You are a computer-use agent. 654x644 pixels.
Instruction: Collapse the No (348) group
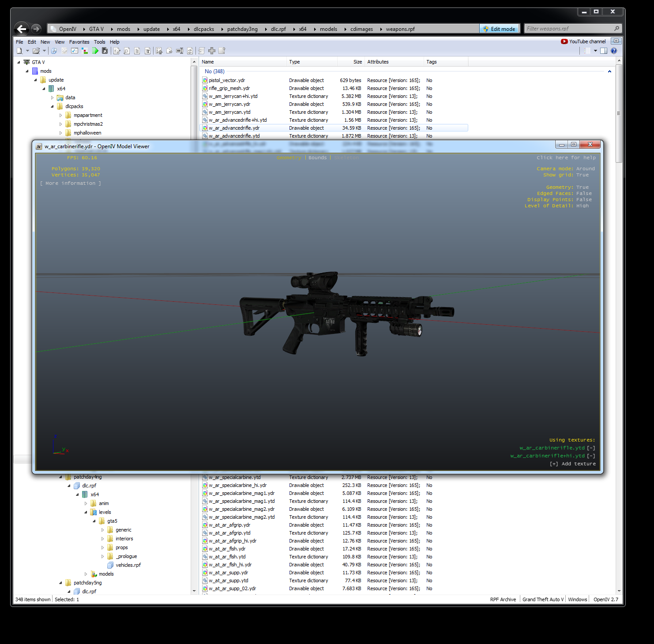coord(609,71)
